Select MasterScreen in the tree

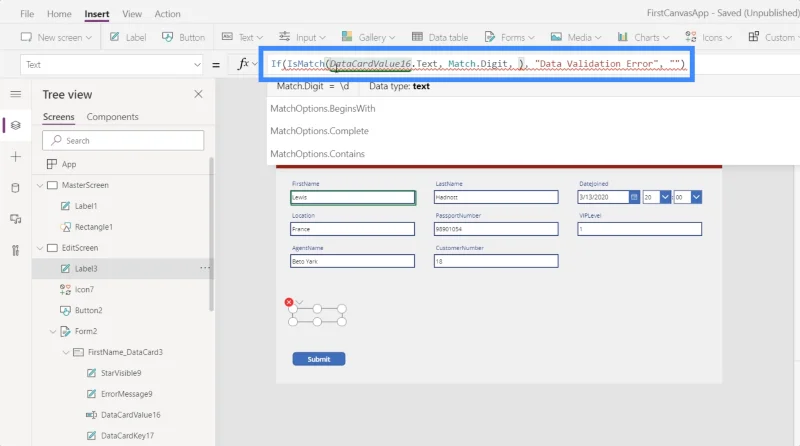point(85,185)
